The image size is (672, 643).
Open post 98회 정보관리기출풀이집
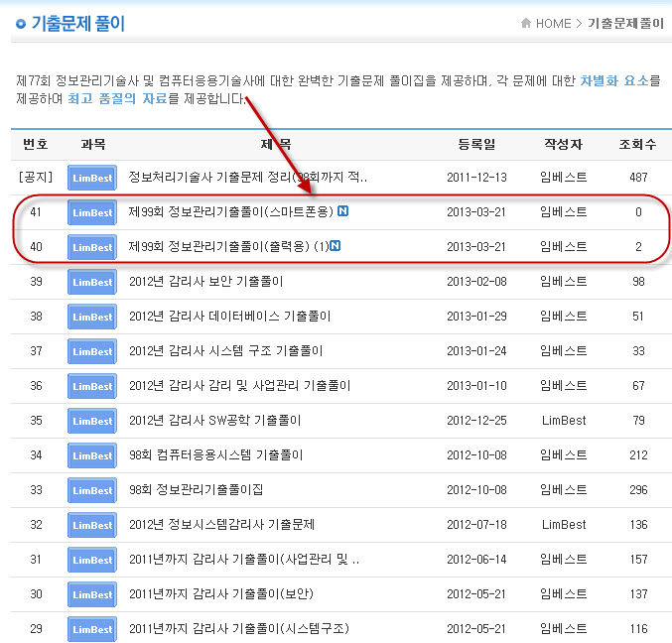tap(196, 489)
